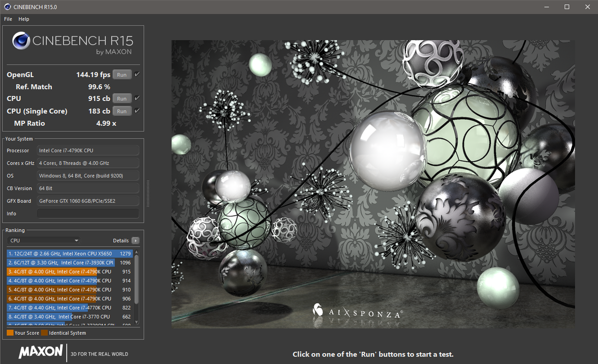This screenshot has width=598, height=364.
Task: Open the File menu
Action: pos(7,19)
